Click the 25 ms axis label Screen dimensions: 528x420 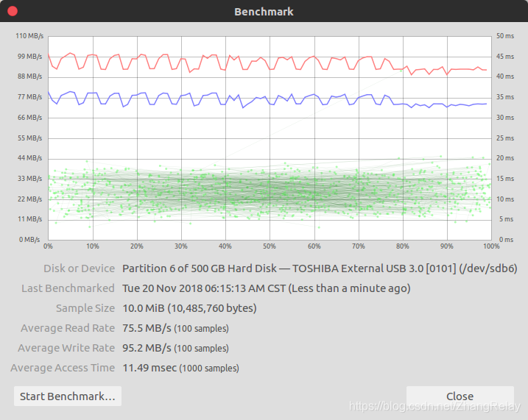point(505,138)
